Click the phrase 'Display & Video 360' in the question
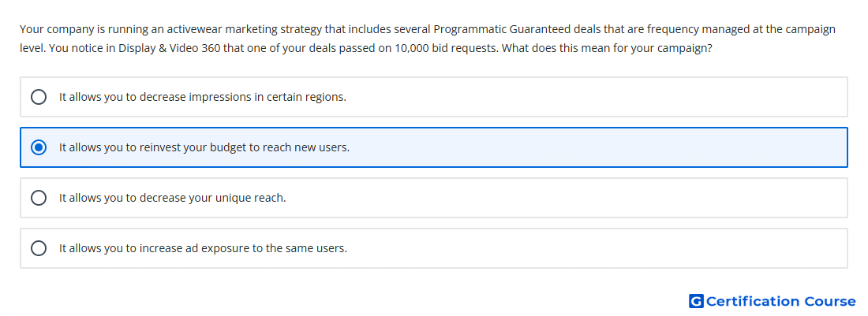The height and width of the screenshot is (316, 868). pyautogui.click(x=169, y=48)
